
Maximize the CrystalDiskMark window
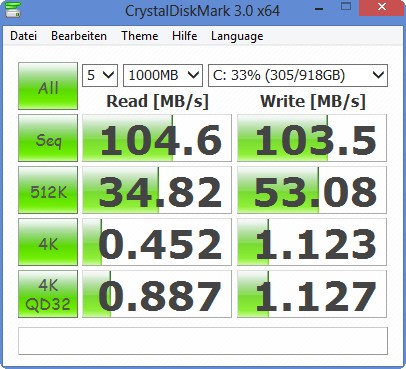[x=346, y=7]
